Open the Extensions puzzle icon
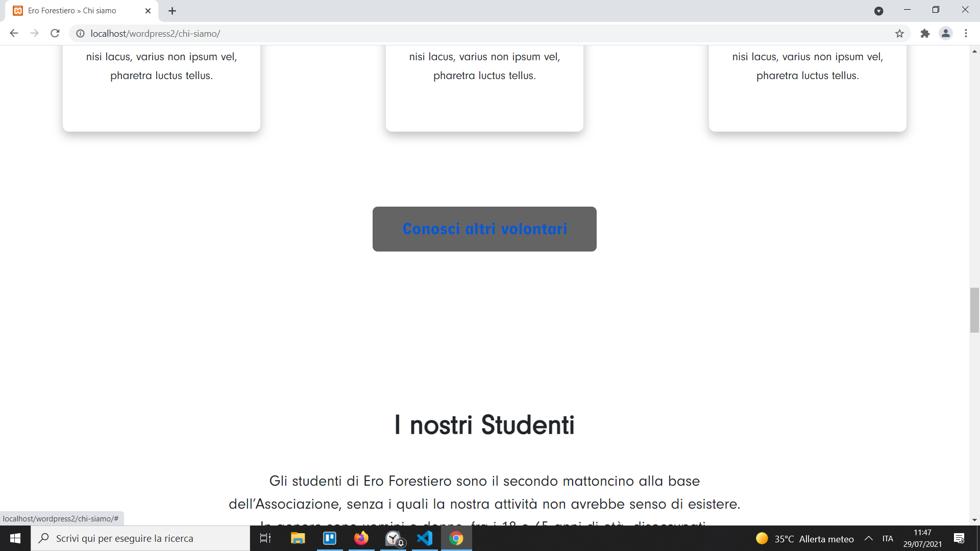The width and height of the screenshot is (980, 551). [x=925, y=33]
